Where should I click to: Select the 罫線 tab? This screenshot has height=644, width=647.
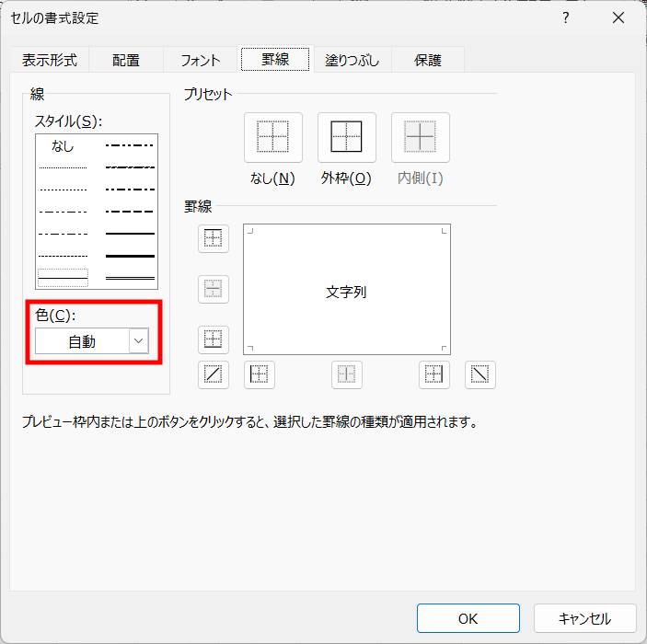(275, 60)
